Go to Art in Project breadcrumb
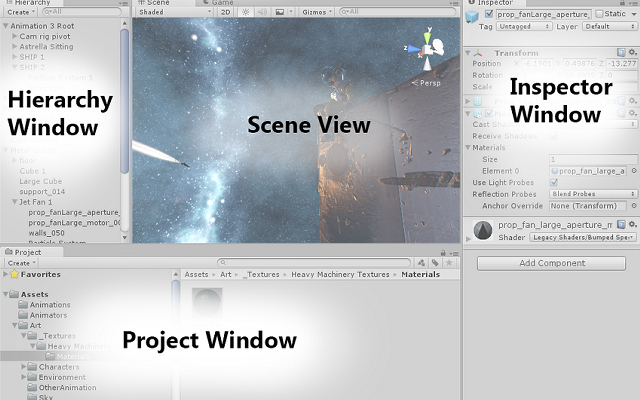The image size is (640, 400). tap(226, 274)
